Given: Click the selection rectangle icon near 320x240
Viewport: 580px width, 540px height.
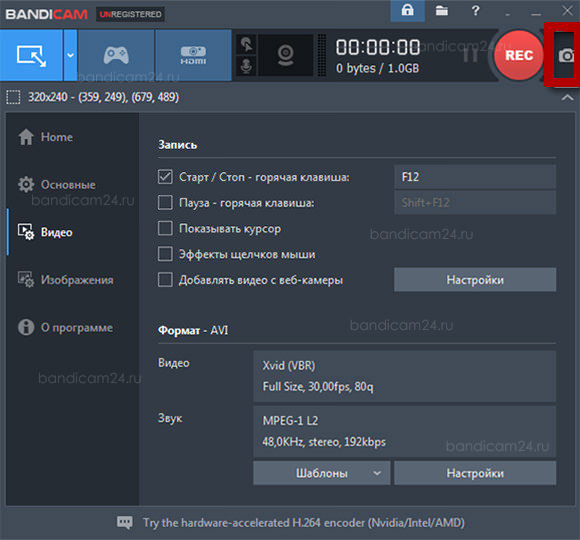Looking at the screenshot, I should coord(13,97).
